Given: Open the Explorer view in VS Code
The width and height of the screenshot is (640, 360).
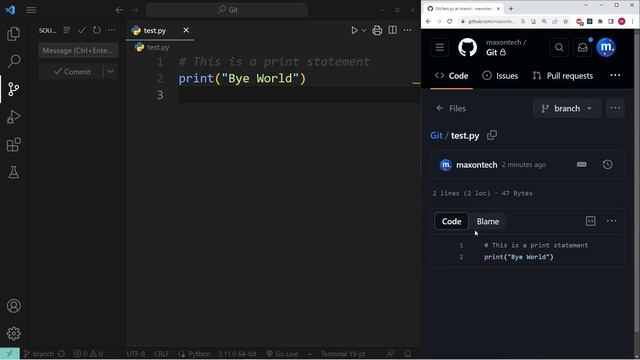Looking at the screenshot, I should pyautogui.click(x=13, y=33).
